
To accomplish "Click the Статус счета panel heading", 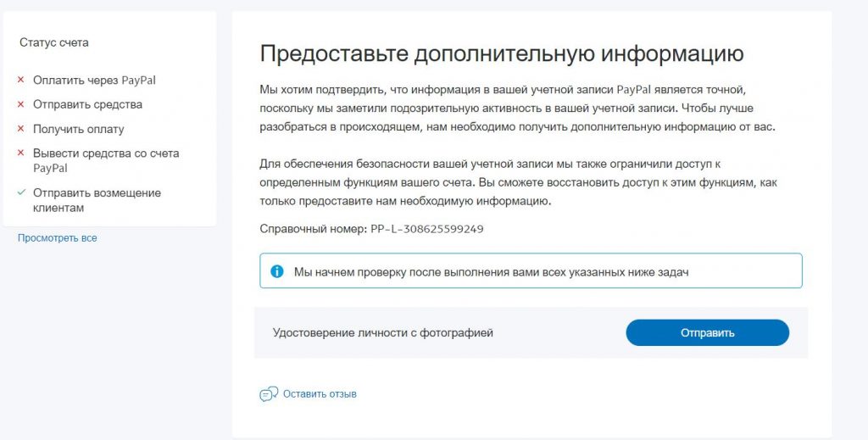I will click(x=54, y=42).
